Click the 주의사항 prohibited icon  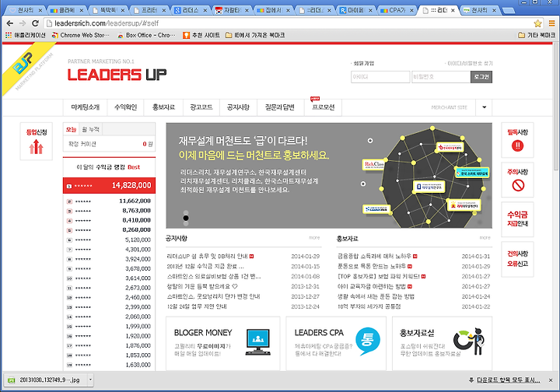[518, 185]
